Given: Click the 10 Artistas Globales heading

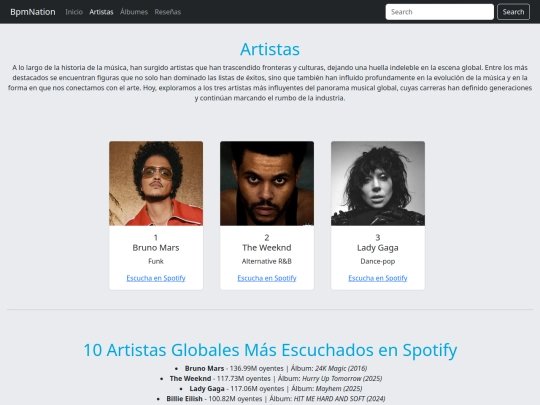Looking at the screenshot, I should 270,350.
